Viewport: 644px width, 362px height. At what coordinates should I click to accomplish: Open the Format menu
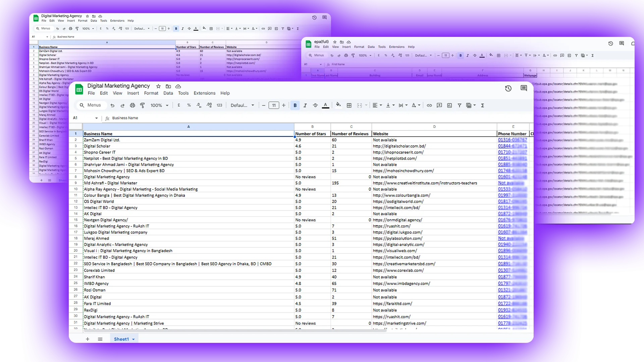(x=151, y=93)
